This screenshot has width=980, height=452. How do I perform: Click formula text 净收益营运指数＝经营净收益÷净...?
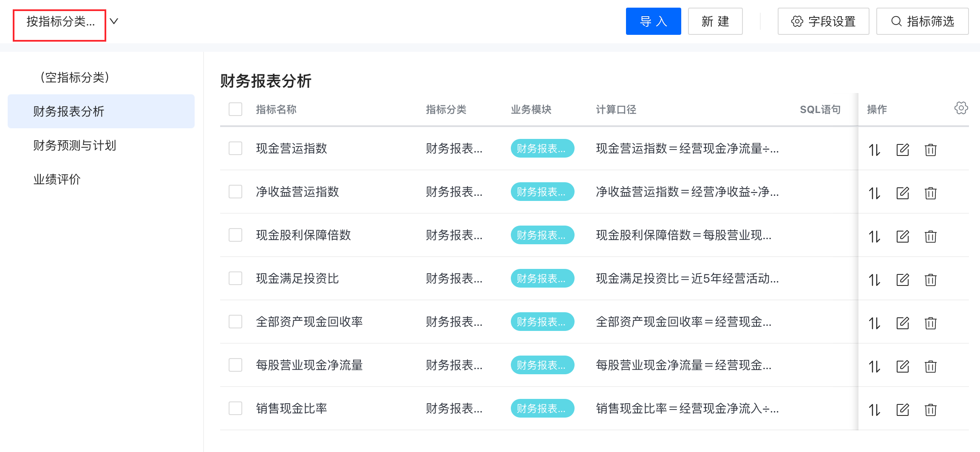coord(687,192)
